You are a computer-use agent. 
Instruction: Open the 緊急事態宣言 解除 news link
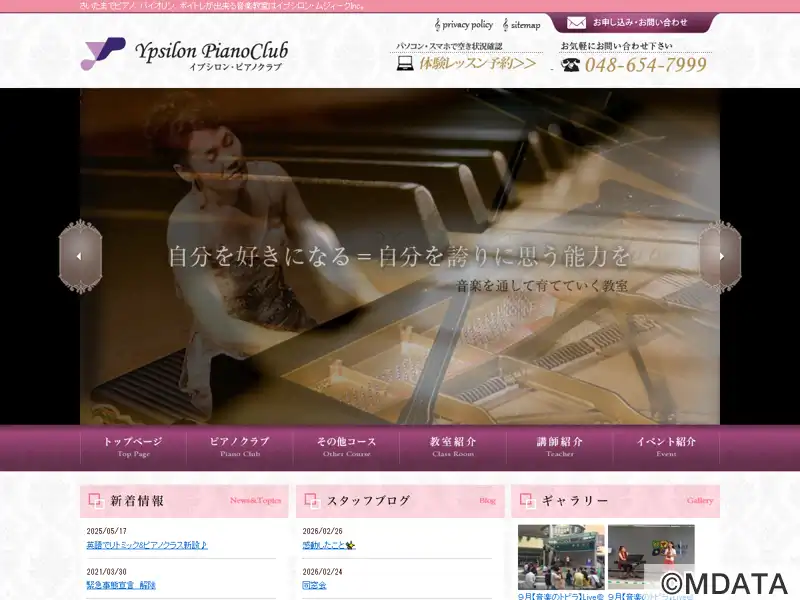(121, 585)
